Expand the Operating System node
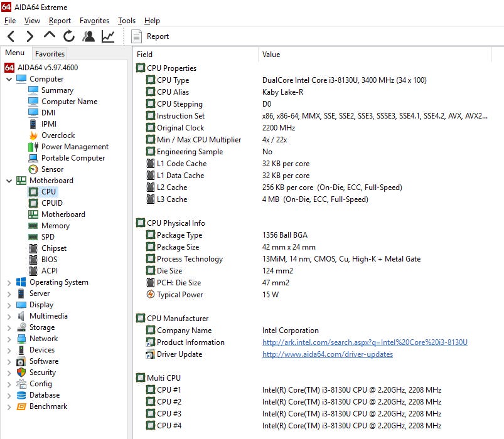The width and height of the screenshot is (504, 439). tap(9, 282)
